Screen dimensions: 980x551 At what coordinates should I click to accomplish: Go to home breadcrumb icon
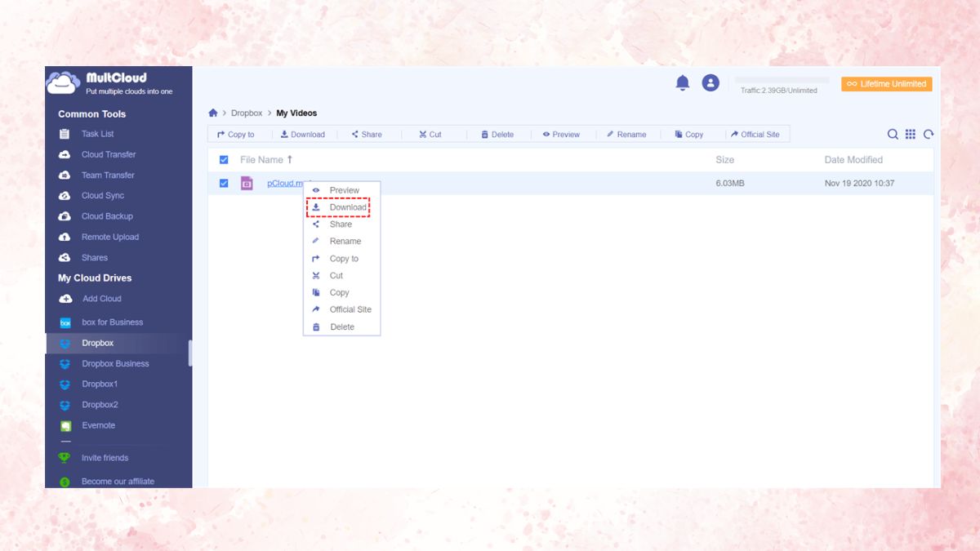click(x=213, y=113)
